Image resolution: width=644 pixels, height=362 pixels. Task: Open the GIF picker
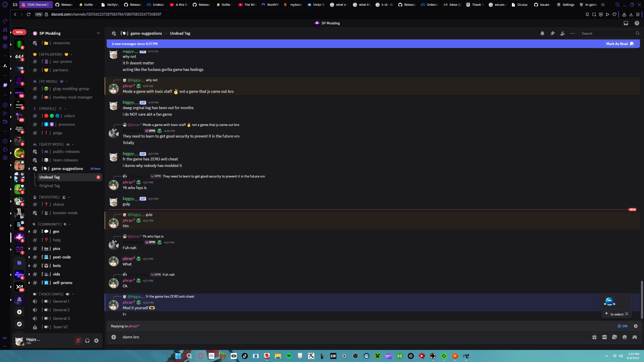click(x=605, y=337)
